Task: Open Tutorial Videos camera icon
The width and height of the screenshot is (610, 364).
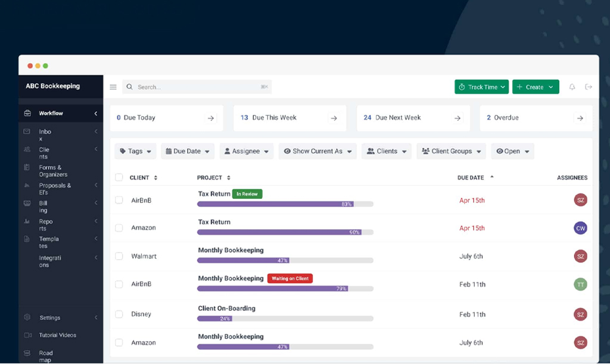Action: (27, 335)
